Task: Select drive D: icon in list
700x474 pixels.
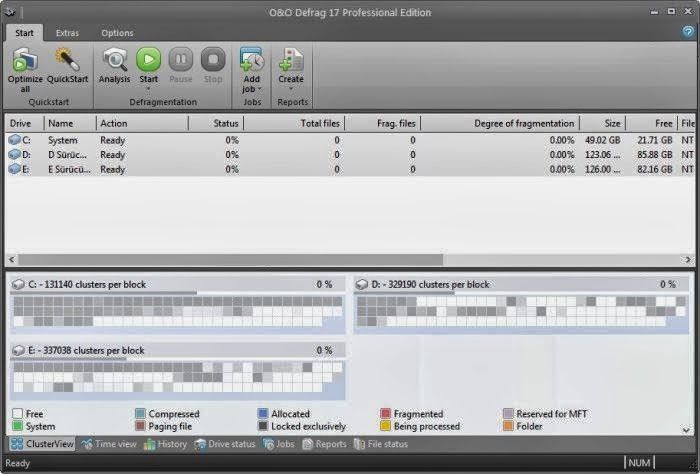Action: [x=15, y=155]
